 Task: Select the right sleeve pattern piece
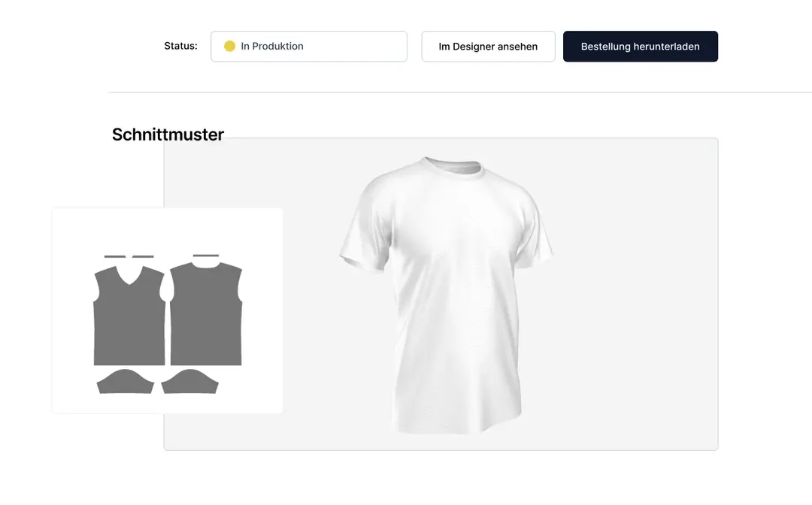pyautogui.click(x=189, y=382)
